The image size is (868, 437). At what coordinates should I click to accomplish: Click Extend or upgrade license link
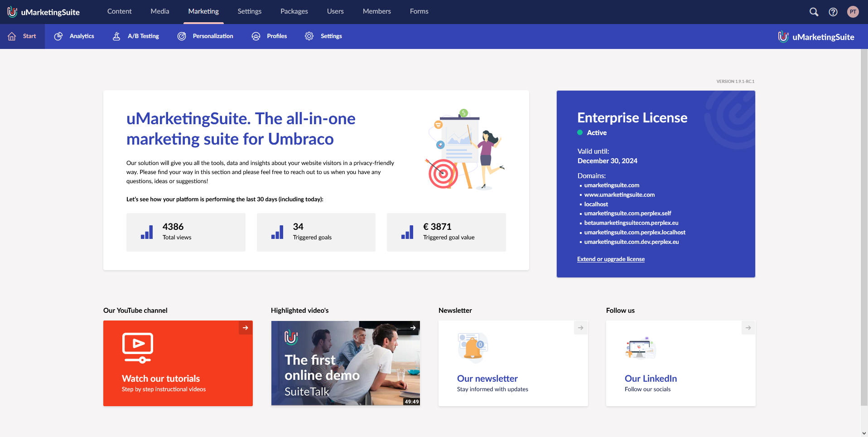(x=611, y=259)
